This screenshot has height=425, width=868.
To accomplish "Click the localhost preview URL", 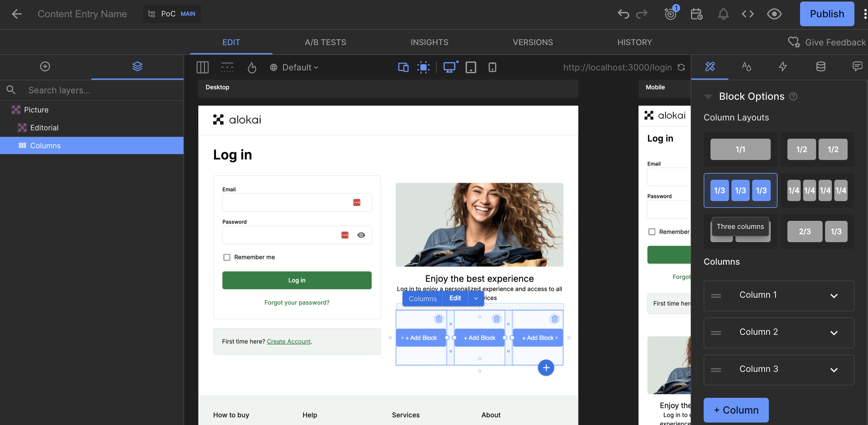I will 617,67.
